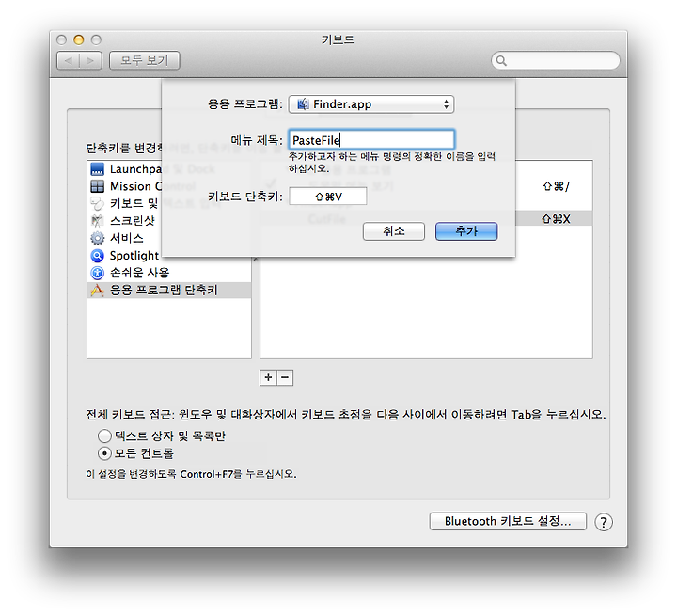This screenshot has width=677, height=616.
Task: Open Bluetooth 키보드 설정 button
Action: (x=508, y=521)
